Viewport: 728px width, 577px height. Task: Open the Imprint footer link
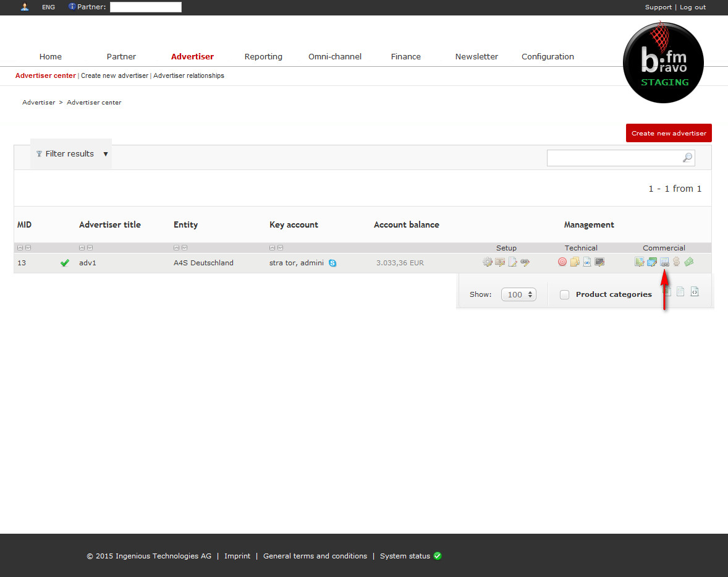[237, 555]
